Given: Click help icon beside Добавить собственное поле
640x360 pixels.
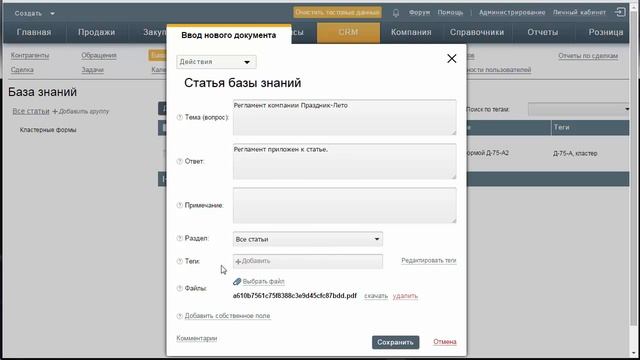Looking at the screenshot, I should [179, 316].
